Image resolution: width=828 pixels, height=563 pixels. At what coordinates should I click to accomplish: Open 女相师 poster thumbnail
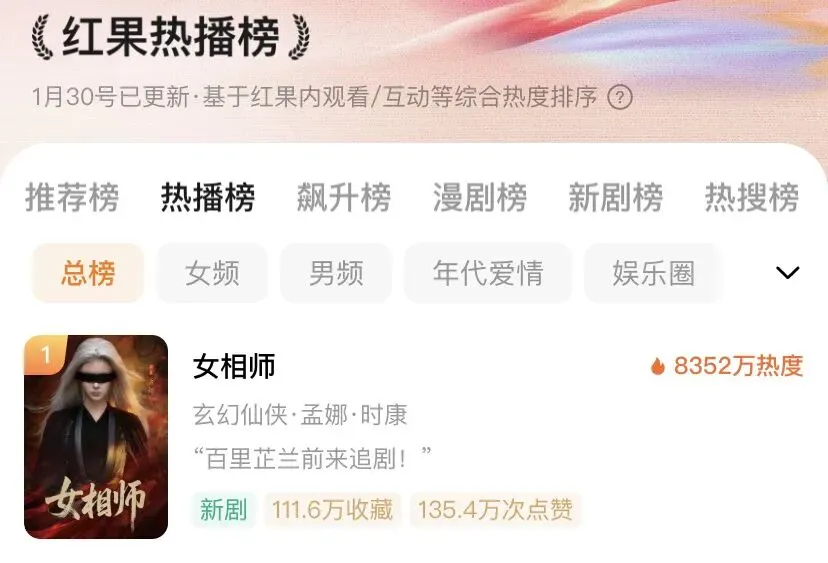coord(96,437)
